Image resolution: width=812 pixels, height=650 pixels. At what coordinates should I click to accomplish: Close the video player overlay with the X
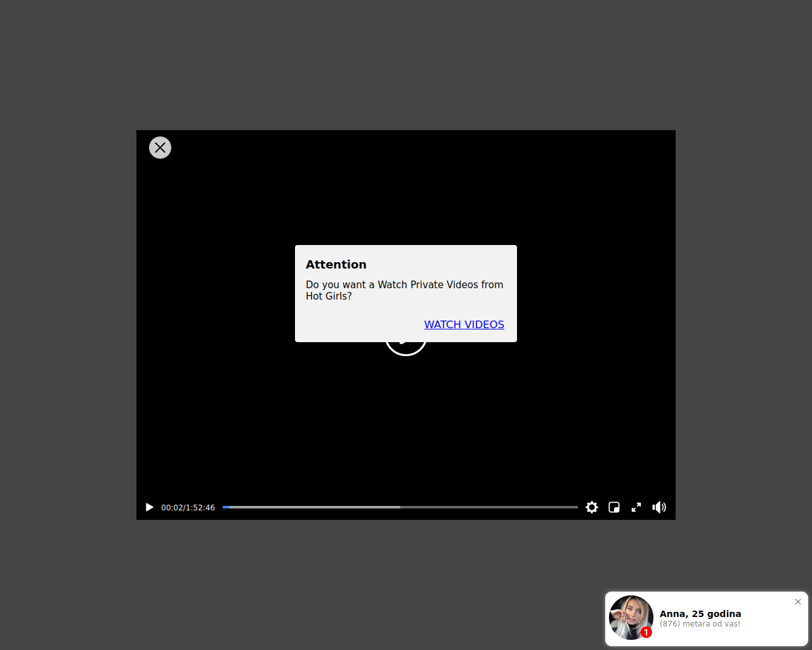[160, 148]
